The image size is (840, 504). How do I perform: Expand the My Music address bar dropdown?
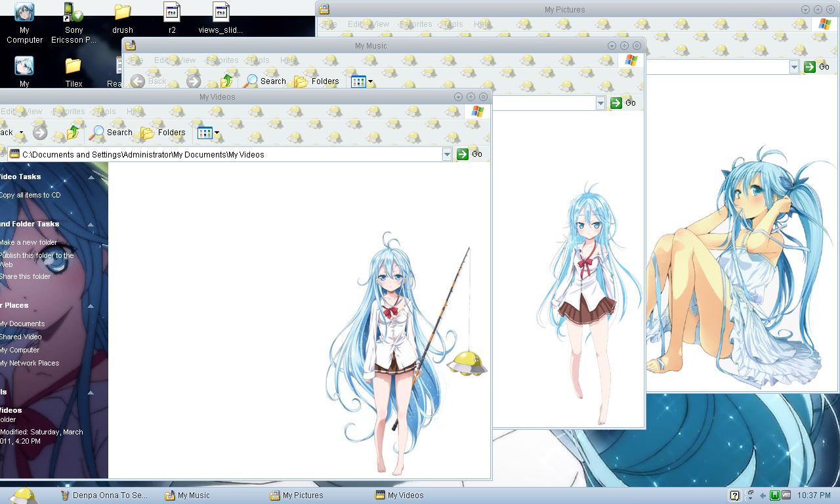pyautogui.click(x=600, y=103)
